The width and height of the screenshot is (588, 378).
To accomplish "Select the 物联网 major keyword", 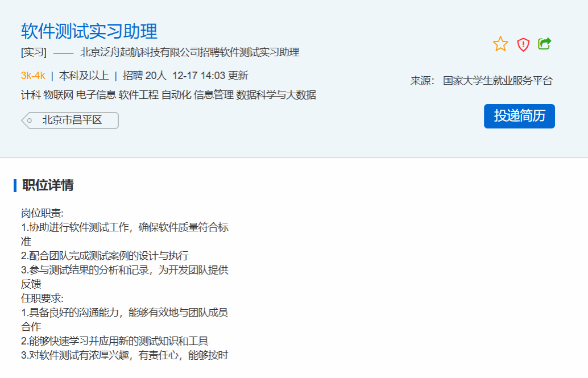I will 59,95.
